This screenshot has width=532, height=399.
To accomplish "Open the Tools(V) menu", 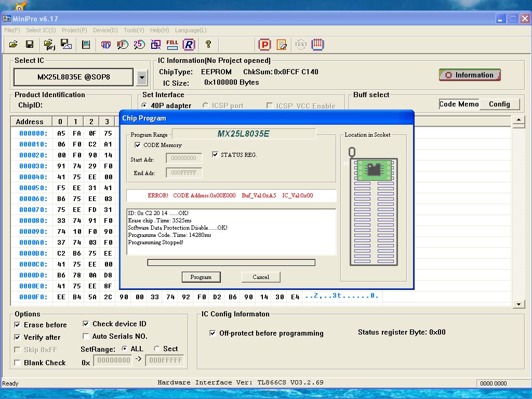I will coord(134,30).
